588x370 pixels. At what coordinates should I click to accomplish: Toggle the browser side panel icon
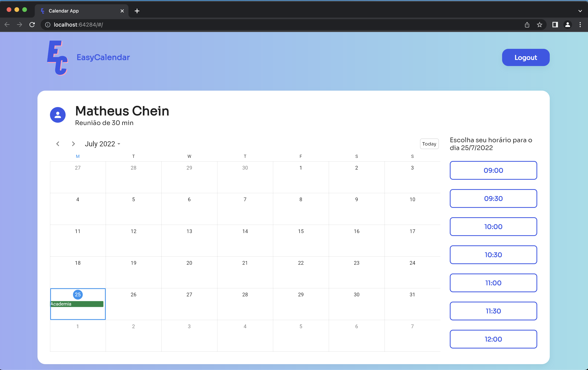[555, 24]
